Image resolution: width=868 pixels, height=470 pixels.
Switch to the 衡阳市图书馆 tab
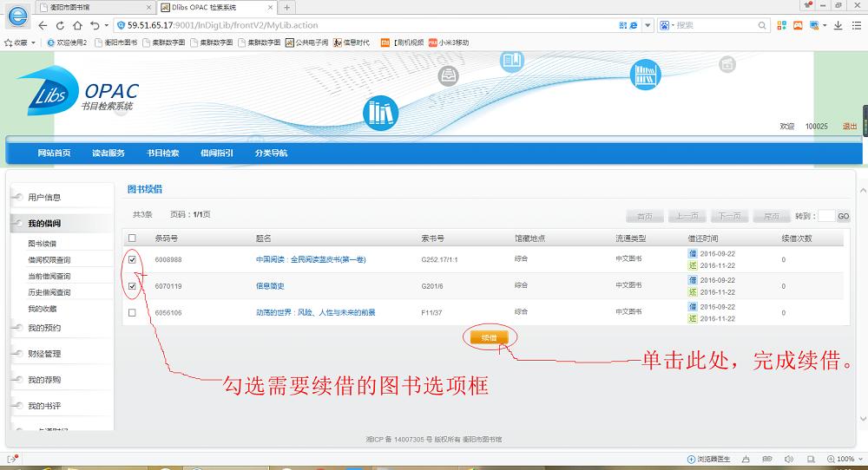(x=95, y=7)
